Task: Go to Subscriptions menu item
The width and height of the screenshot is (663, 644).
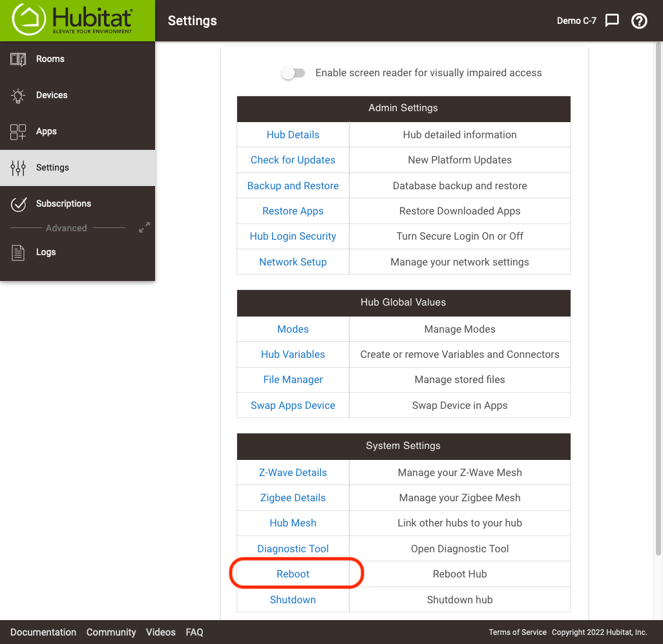Action: (x=78, y=204)
